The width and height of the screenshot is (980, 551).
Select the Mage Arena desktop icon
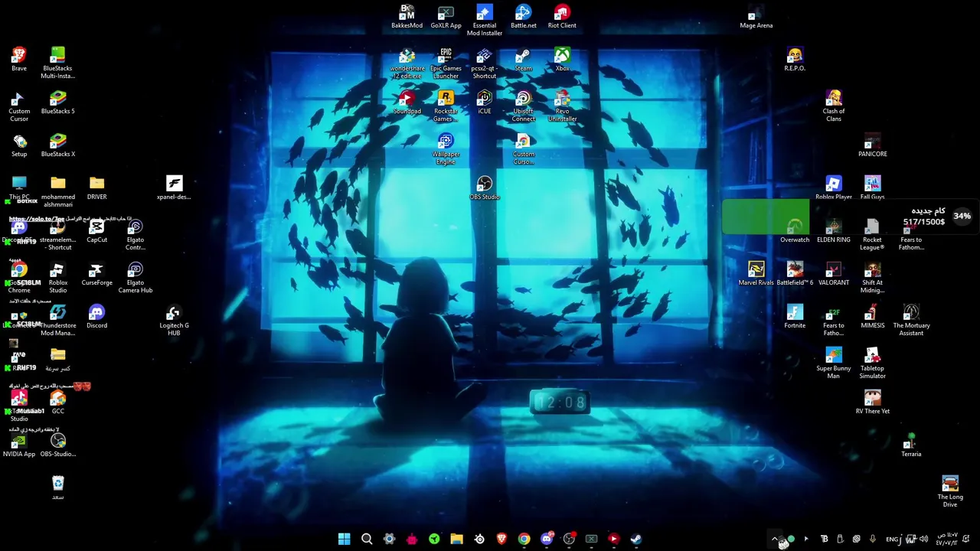tap(756, 17)
